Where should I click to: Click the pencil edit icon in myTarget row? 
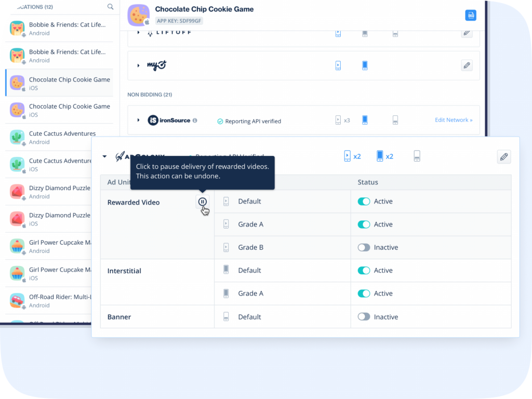(467, 65)
